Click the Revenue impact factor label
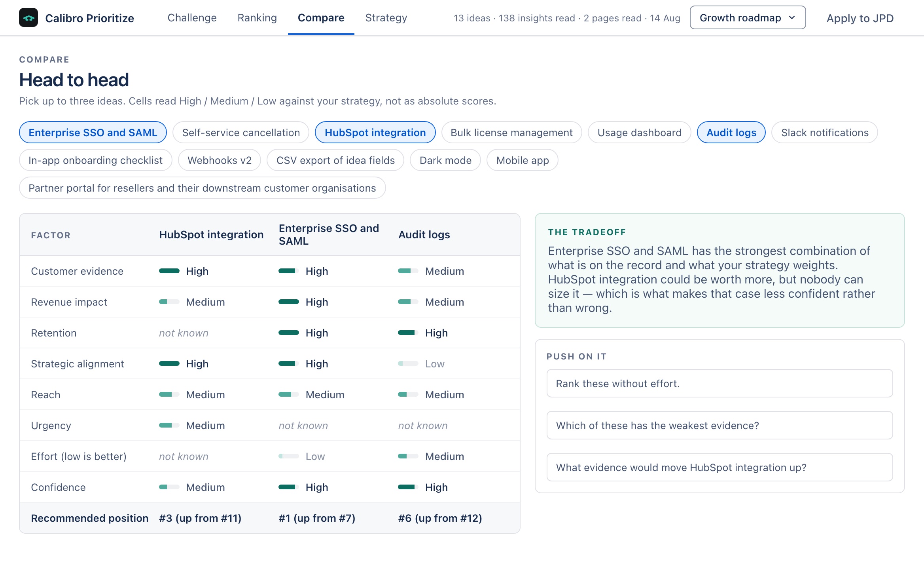Image resolution: width=924 pixels, height=578 pixels. [69, 302]
